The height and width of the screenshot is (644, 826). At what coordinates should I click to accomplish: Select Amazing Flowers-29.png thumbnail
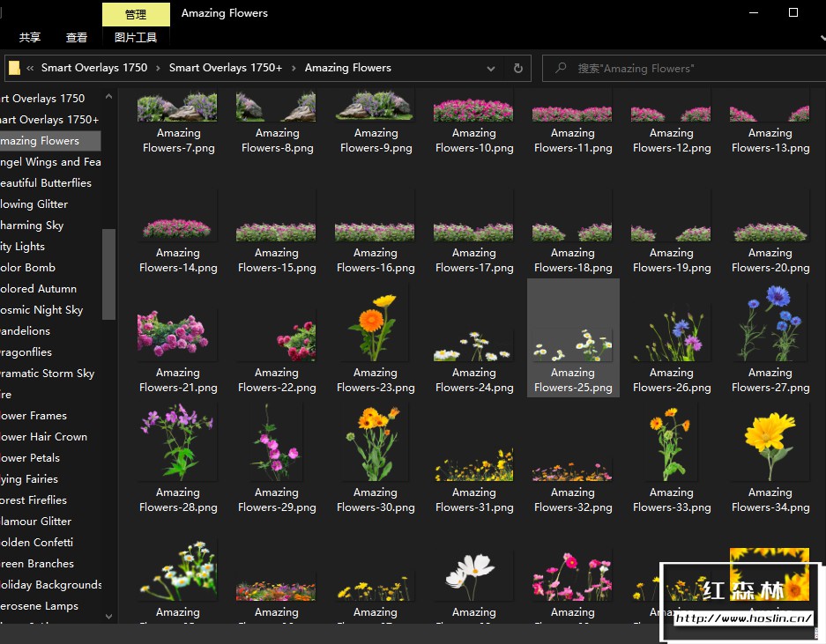[276, 441]
